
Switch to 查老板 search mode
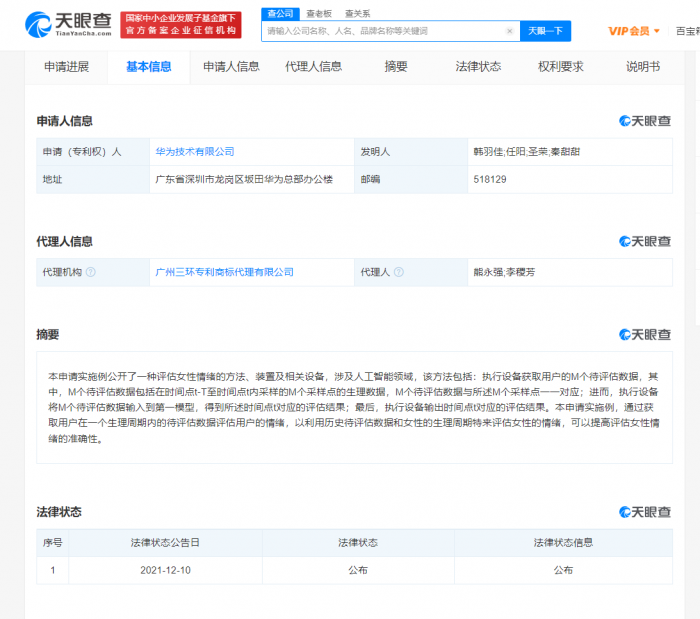click(318, 13)
